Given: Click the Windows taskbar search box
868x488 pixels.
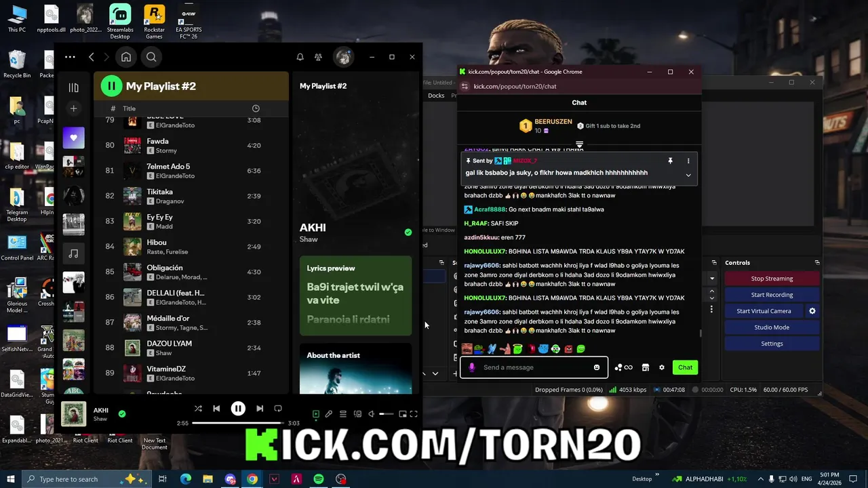Looking at the screenshot, I should (x=87, y=479).
